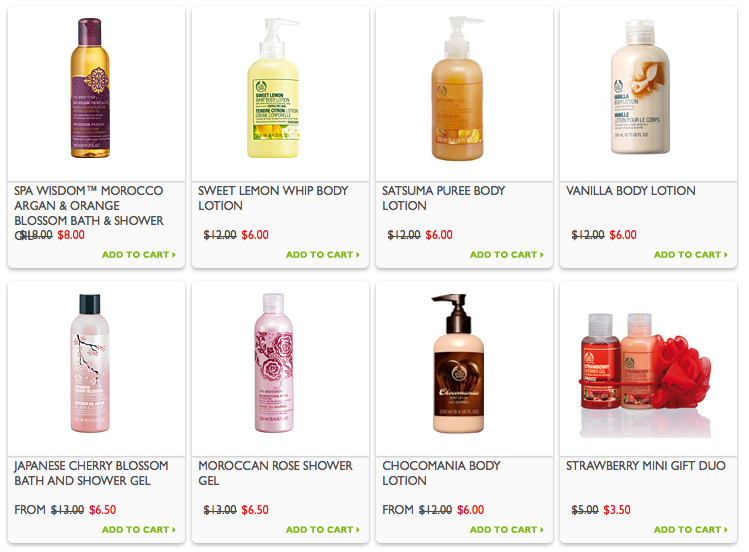Viewport: 749px width, 552px height.
Task: View the Vanilla Body Lotion bottle image
Action: pyautogui.click(x=641, y=87)
